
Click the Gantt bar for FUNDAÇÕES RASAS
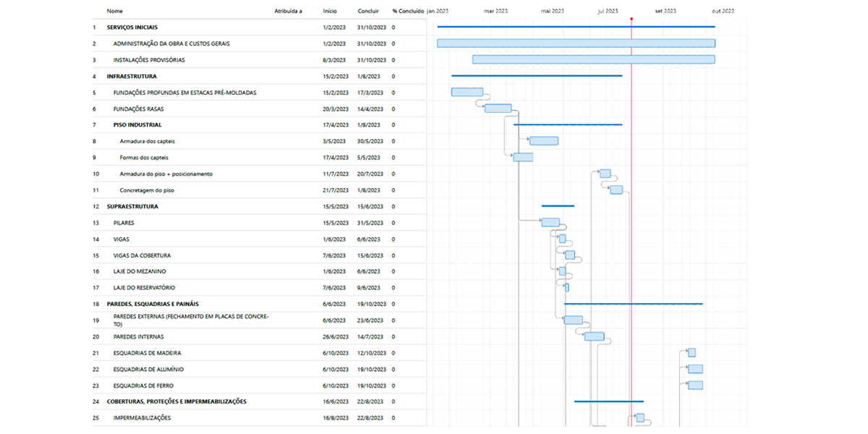[498, 109]
